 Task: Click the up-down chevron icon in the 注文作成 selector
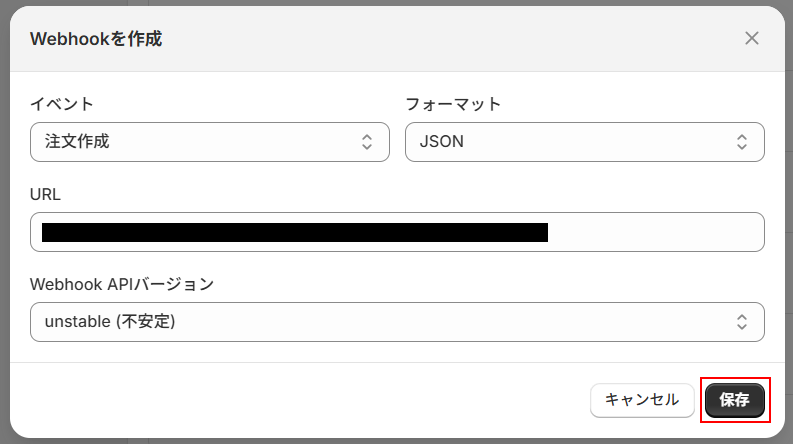click(x=367, y=142)
